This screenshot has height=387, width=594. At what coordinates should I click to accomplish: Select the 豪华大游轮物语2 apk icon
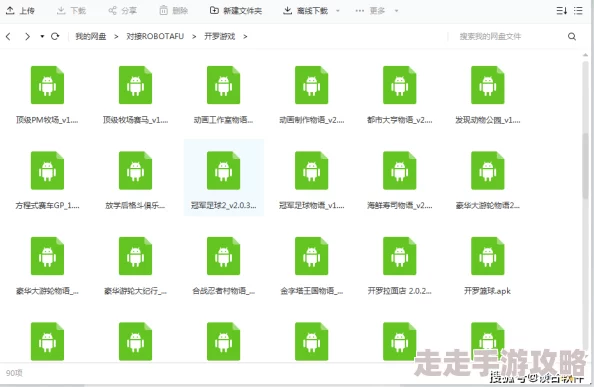coord(488,170)
